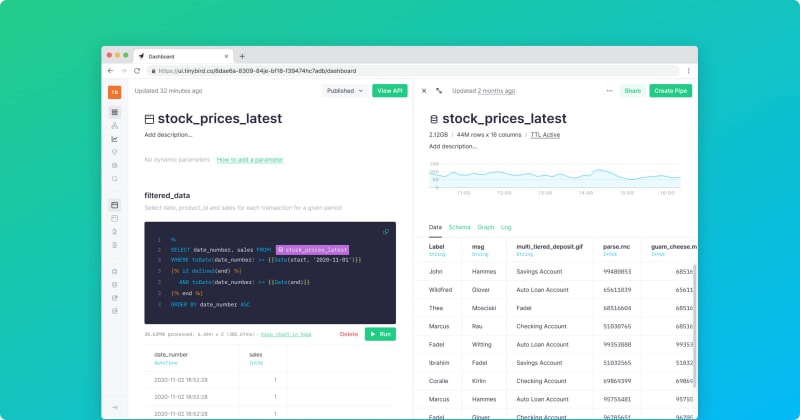Image resolution: width=800 pixels, height=420 pixels.
Task: Click the TTL Active link
Action: click(545, 134)
